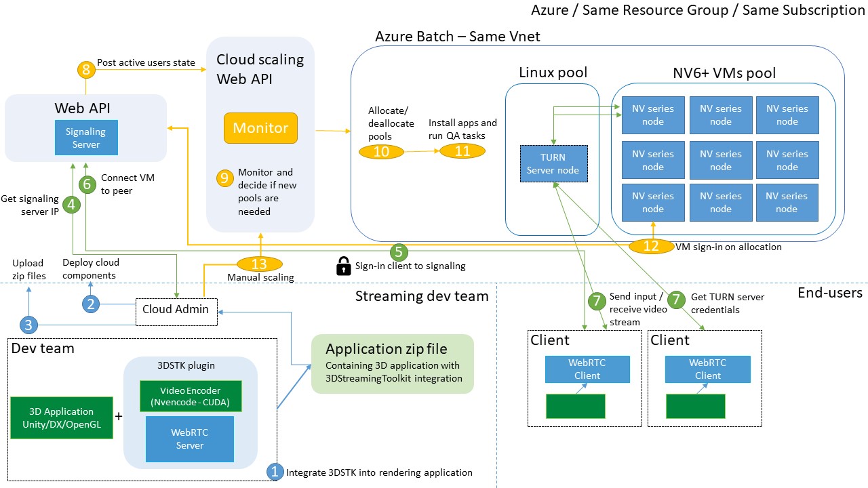
Task: Select the Azure Batch – Same Vnet heading
Action: pyautogui.click(x=458, y=37)
